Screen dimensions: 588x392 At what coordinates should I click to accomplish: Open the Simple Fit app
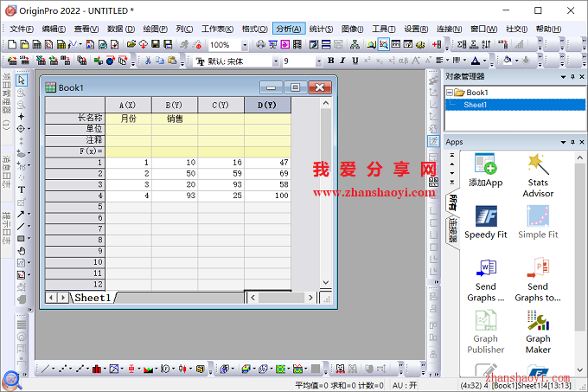point(538,222)
